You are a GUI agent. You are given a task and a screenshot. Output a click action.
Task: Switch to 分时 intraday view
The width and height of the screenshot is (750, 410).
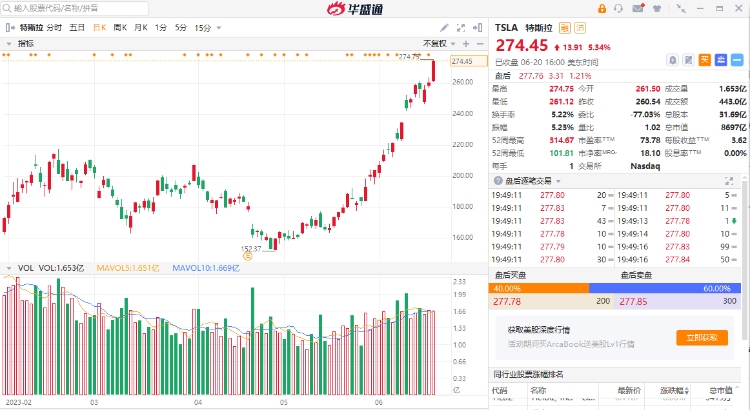point(54,28)
